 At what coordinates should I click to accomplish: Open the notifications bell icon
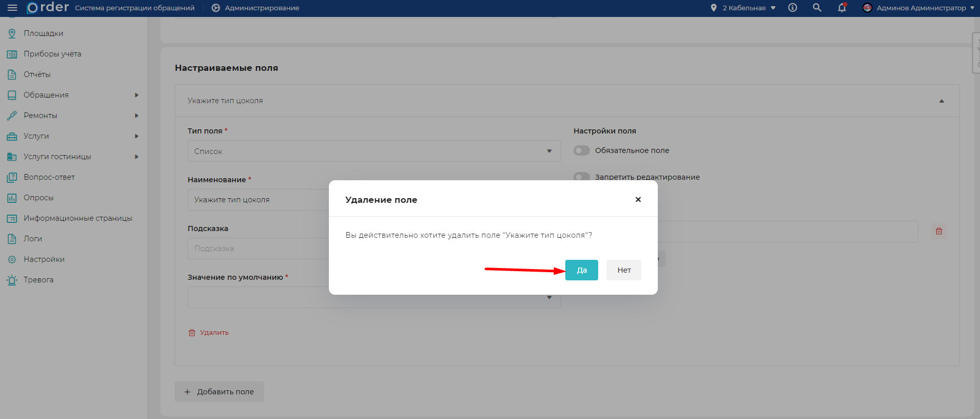coord(842,8)
